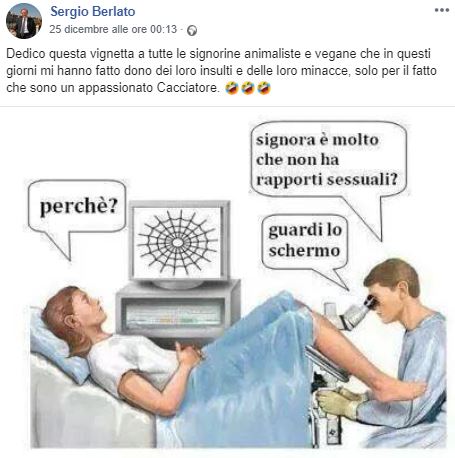Click the globe public-audience icon
The image size is (455, 458).
coord(192,30)
